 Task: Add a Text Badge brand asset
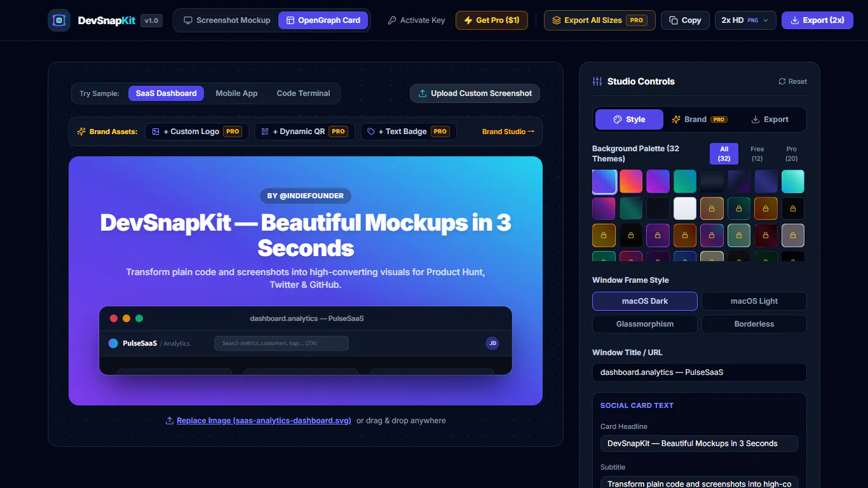(409, 132)
